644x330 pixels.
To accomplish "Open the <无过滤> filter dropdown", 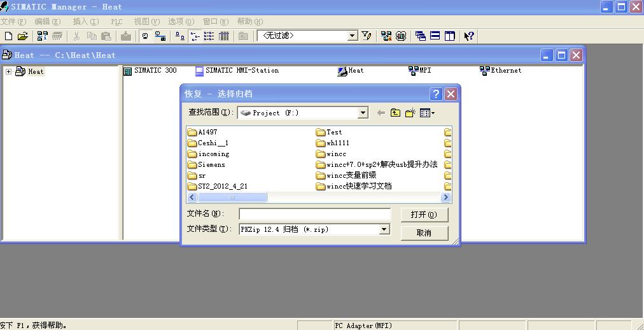I will (x=353, y=36).
